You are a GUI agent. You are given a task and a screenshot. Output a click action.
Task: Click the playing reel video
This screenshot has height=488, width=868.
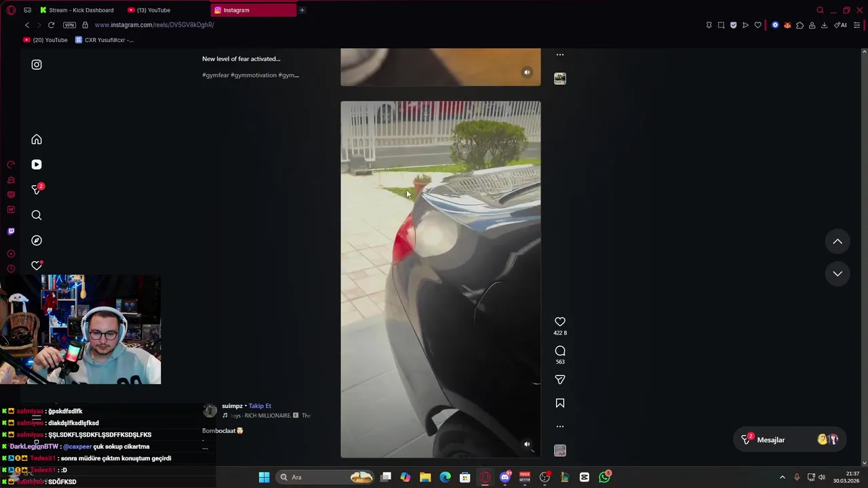[x=441, y=279]
